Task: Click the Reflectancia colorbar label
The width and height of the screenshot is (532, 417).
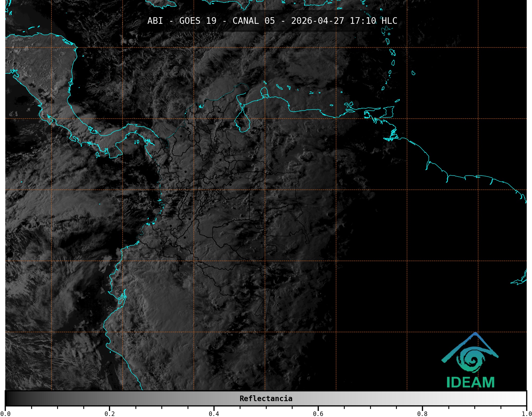Action: point(266,398)
